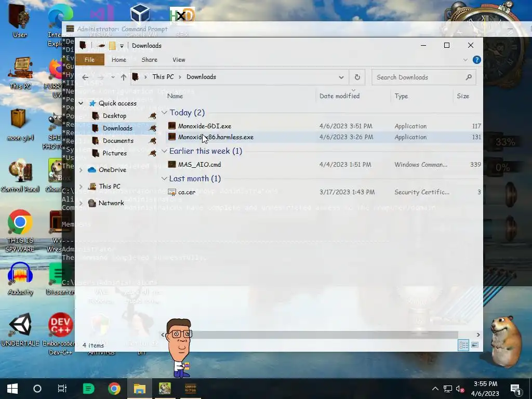
Task: Open address bar history dropdown
Action: point(341,77)
